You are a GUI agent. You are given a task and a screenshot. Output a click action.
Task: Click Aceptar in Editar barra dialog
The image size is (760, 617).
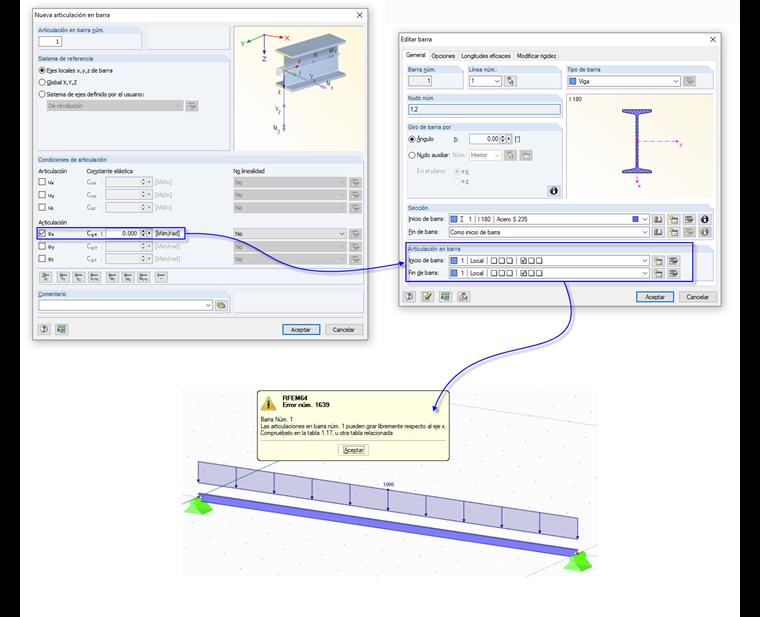[655, 297]
